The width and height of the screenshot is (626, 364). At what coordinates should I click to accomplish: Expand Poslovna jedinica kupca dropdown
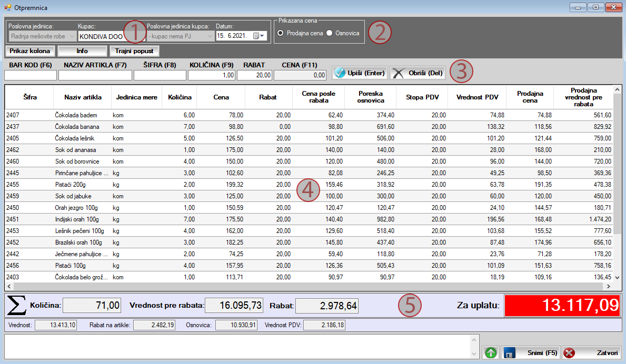click(210, 36)
